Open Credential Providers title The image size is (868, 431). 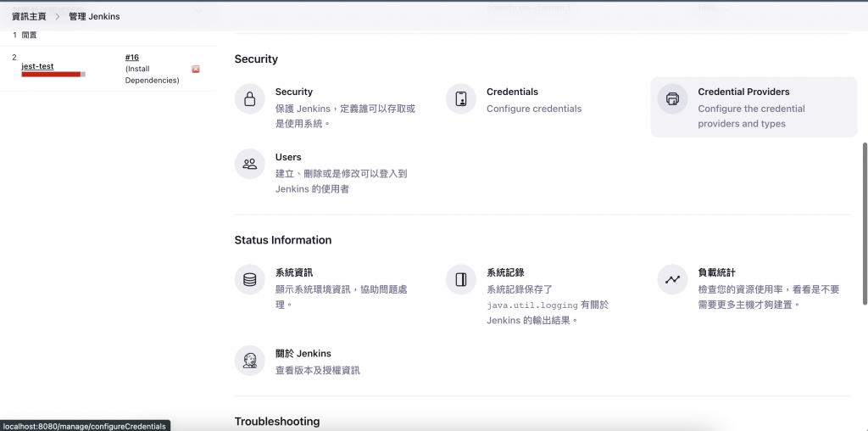tap(743, 92)
